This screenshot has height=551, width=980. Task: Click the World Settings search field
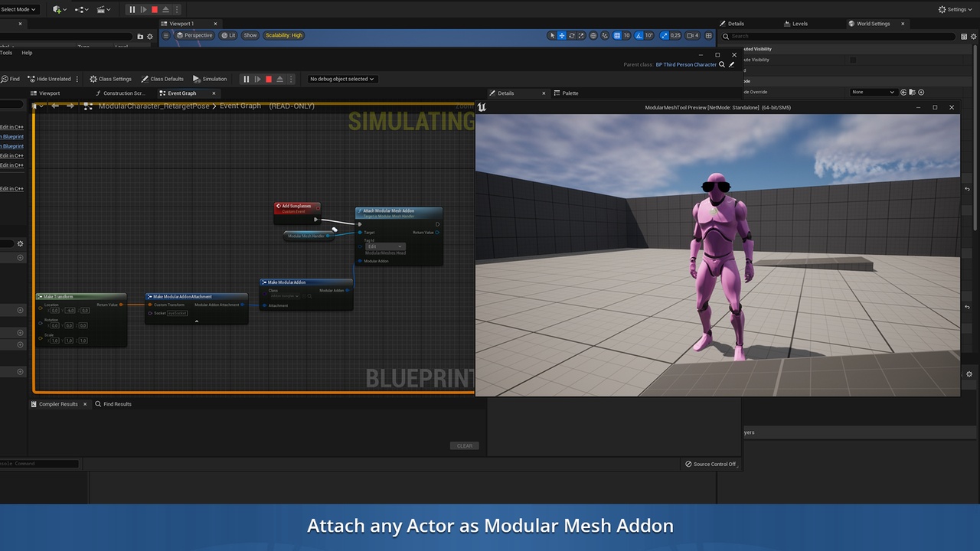click(842, 36)
